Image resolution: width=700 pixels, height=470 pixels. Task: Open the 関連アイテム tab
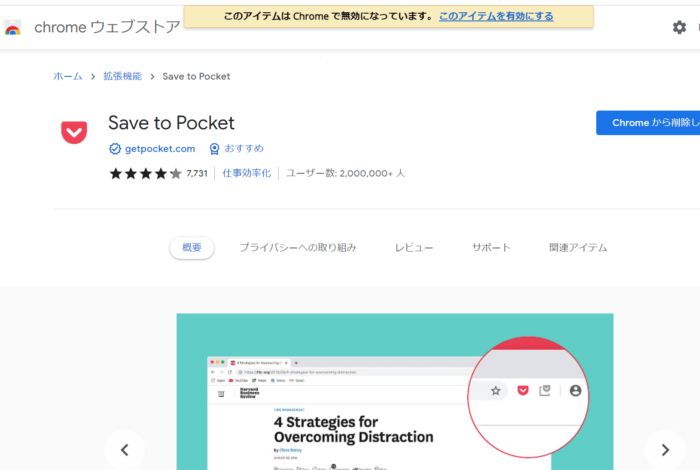(578, 248)
